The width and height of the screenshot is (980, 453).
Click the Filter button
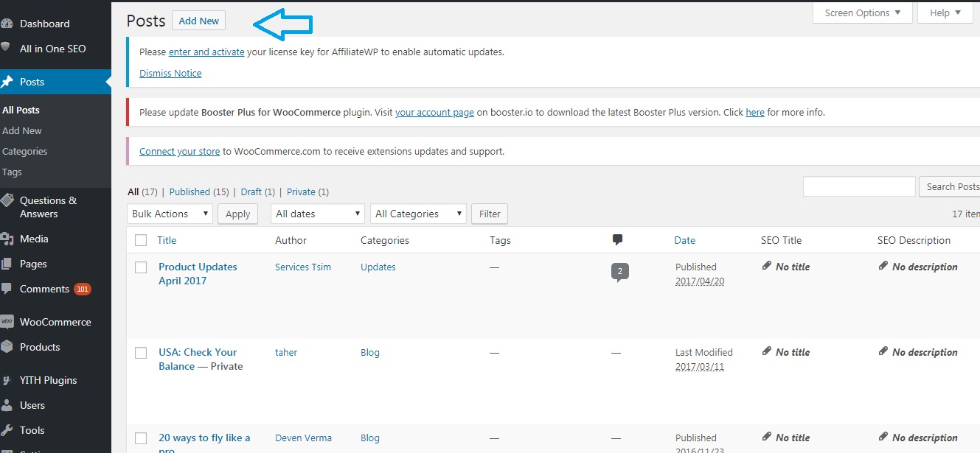[x=490, y=214]
